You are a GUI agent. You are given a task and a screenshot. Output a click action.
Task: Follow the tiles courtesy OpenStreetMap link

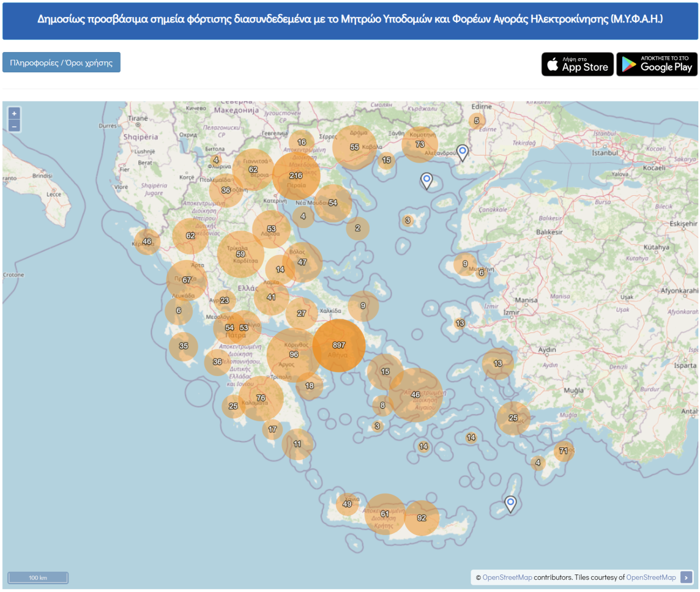[x=651, y=577]
